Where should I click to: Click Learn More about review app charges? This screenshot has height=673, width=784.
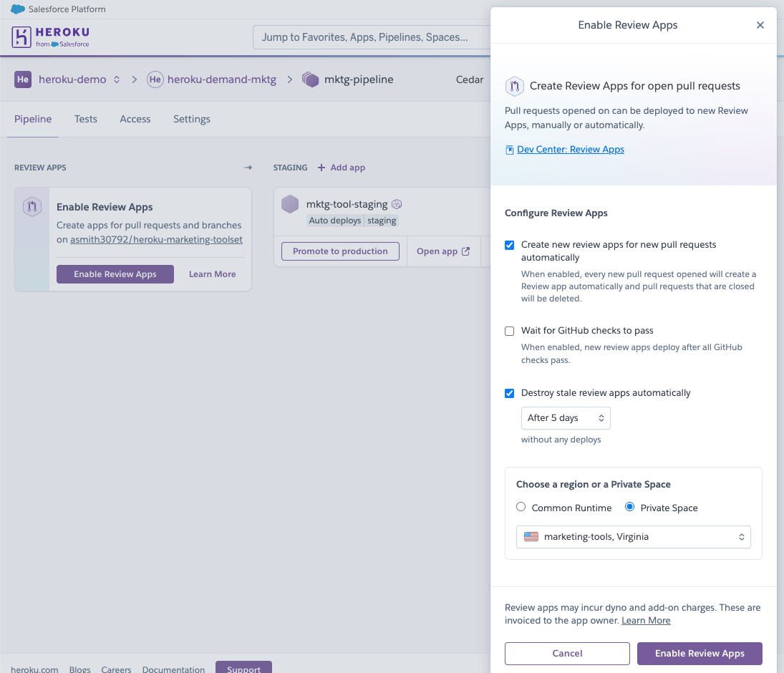pos(646,621)
